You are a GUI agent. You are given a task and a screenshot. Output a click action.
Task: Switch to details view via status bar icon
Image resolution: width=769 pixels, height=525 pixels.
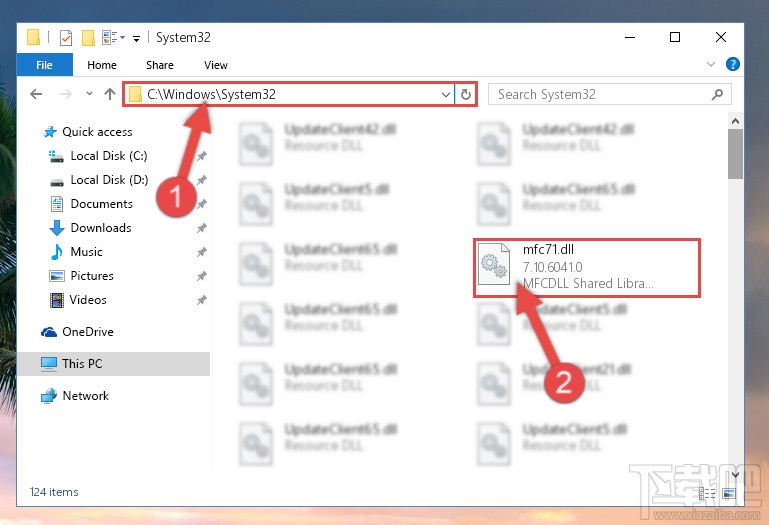click(707, 494)
